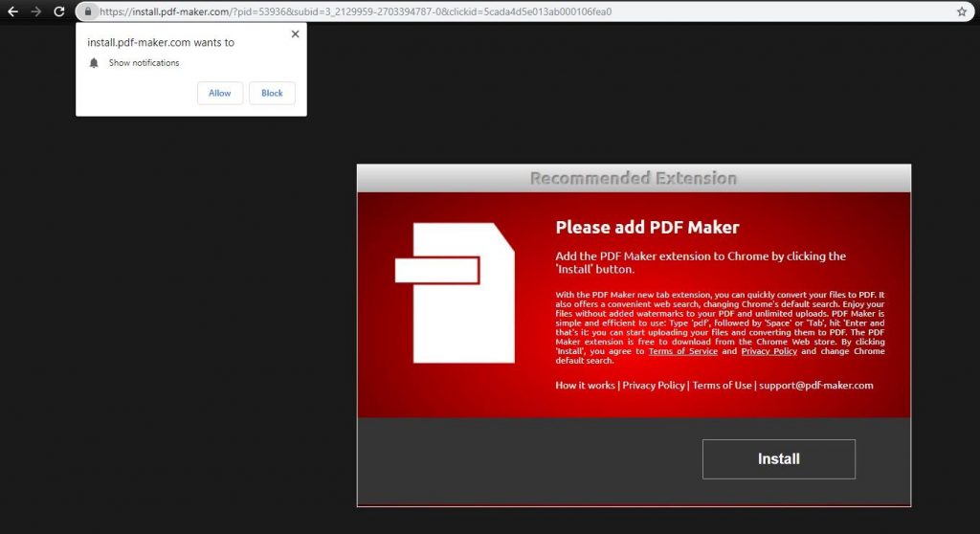Open the How it works link

(585, 385)
